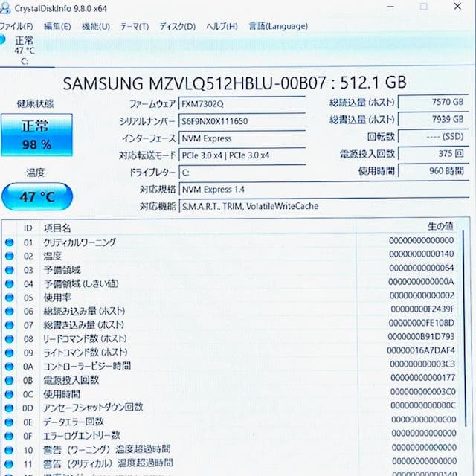Click the serial number field S6F9NX0X111650

(x=242, y=121)
